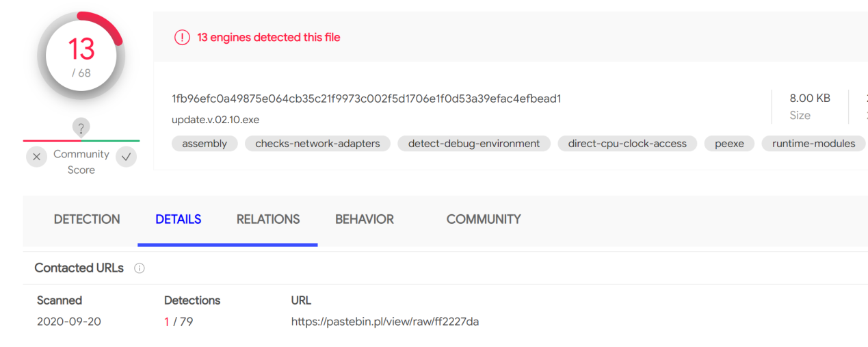The height and width of the screenshot is (347, 868).
Task: Select the COMMUNITY tab
Action: [x=484, y=219]
